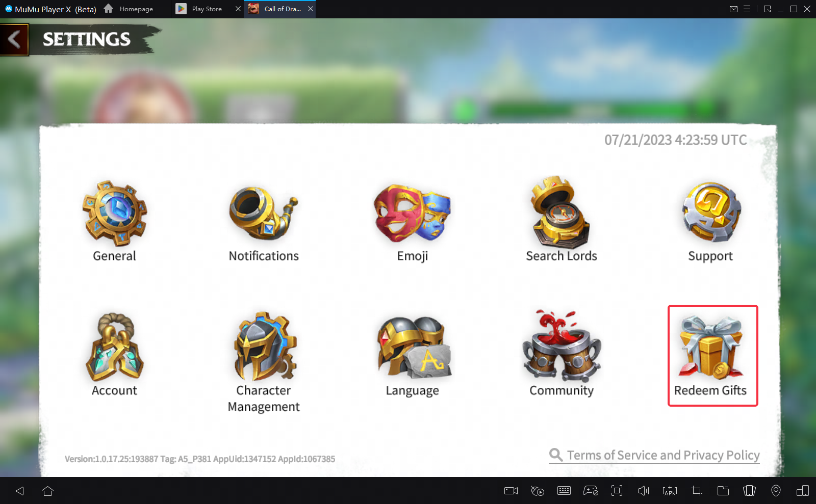The height and width of the screenshot is (504, 816).
Task: Open the Search Lords compass icon
Action: pyautogui.click(x=560, y=212)
